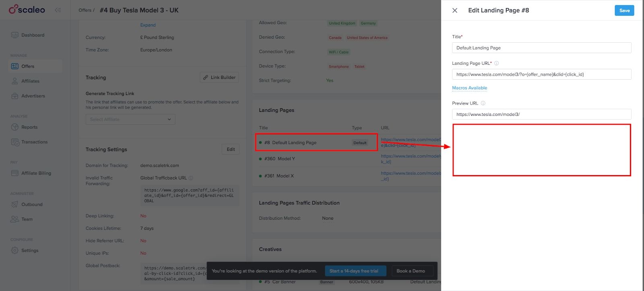Click the Model Y landing page URL
The width and height of the screenshot is (644, 291).
(411, 159)
